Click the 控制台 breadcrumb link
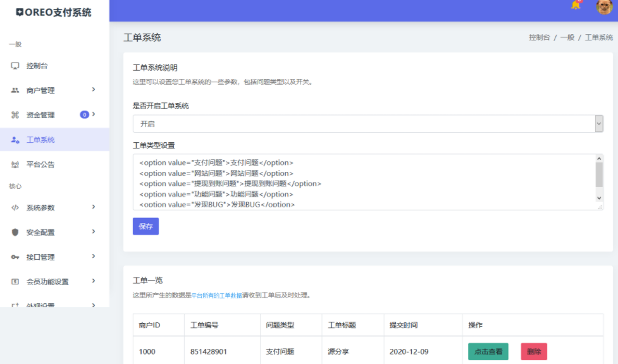 coord(539,38)
